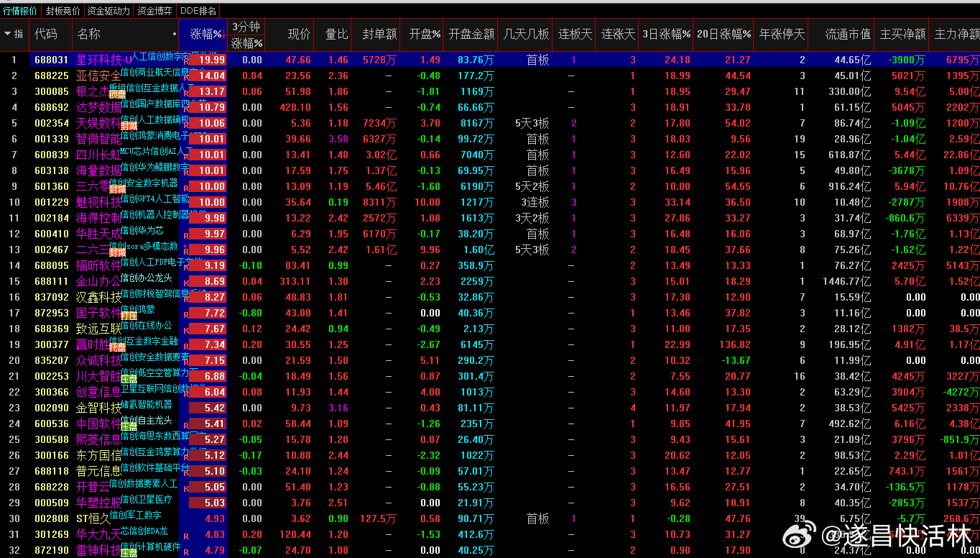Click the small dot in 名称 header

click(x=175, y=34)
